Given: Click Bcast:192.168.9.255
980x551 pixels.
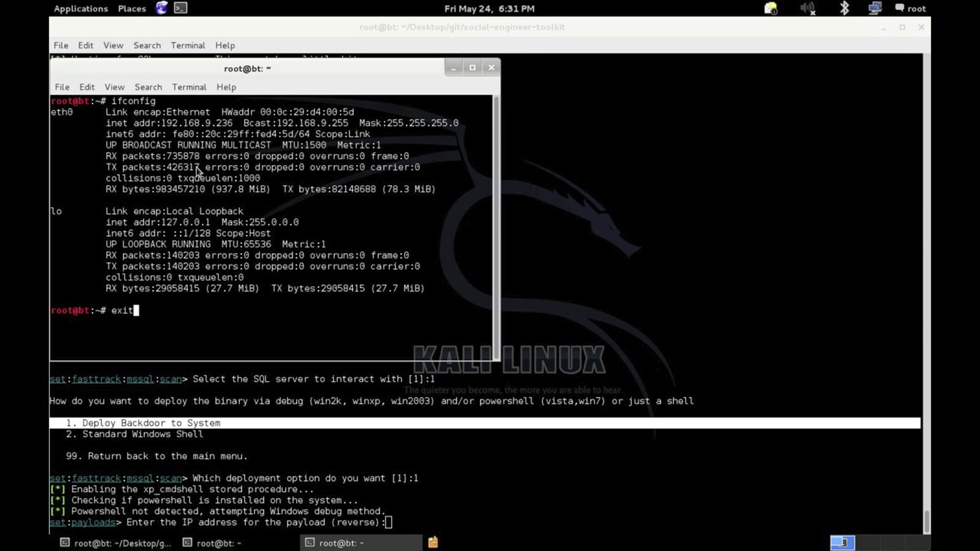Looking at the screenshot, I should click(x=296, y=123).
